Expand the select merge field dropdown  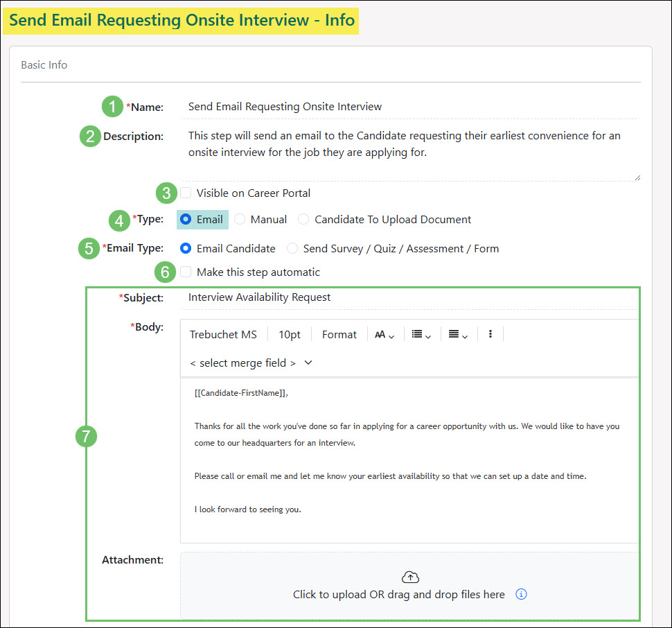pos(250,363)
